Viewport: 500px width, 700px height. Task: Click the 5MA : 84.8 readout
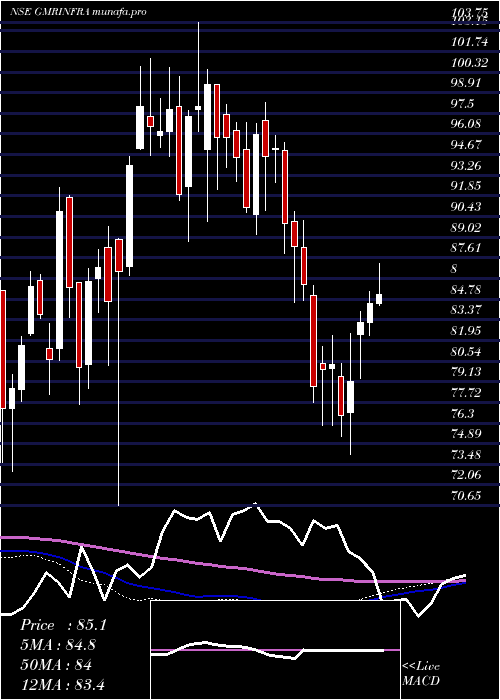(58, 645)
